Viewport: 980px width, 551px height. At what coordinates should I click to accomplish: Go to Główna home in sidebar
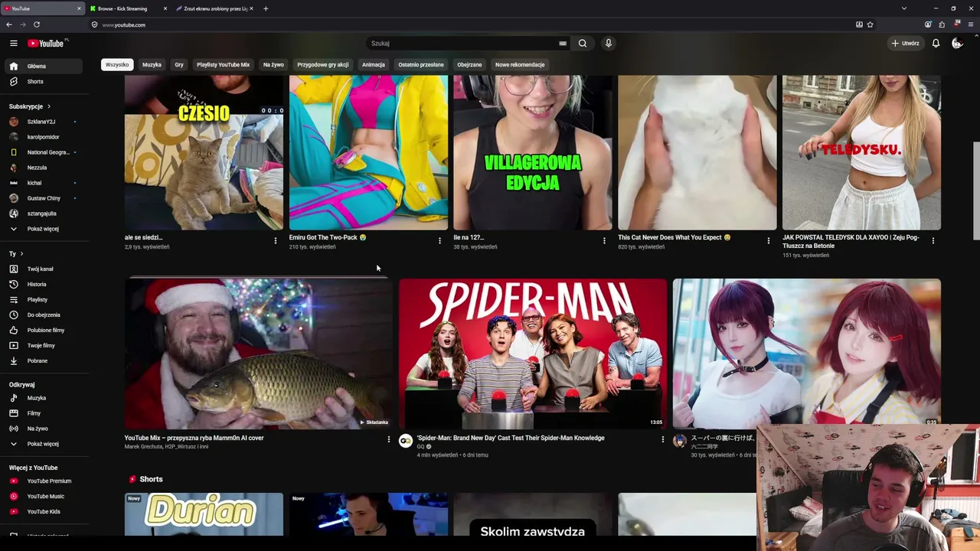(x=45, y=67)
